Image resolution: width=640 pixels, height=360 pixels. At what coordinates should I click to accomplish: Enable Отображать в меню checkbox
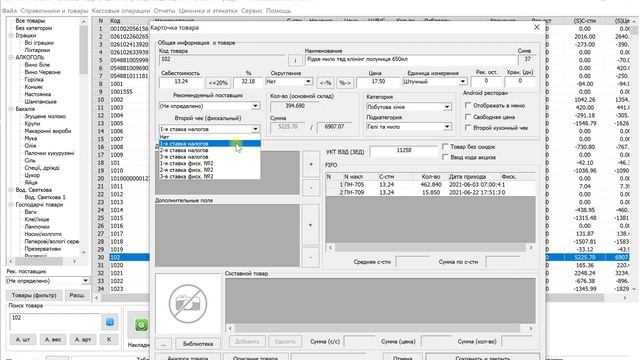(468, 105)
